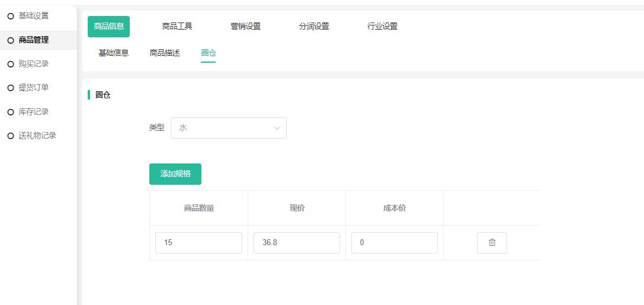
Task: Click the circle icon beside 送礼物记录
Action: 11,136
